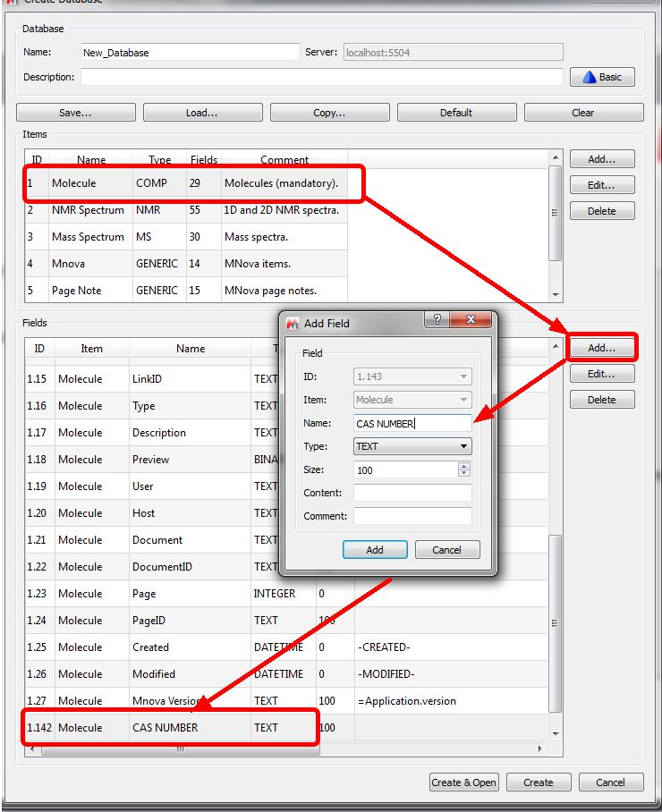Open the ID dropdown in Add Field
Image resolution: width=662 pixels, height=812 pixels.
(412, 376)
